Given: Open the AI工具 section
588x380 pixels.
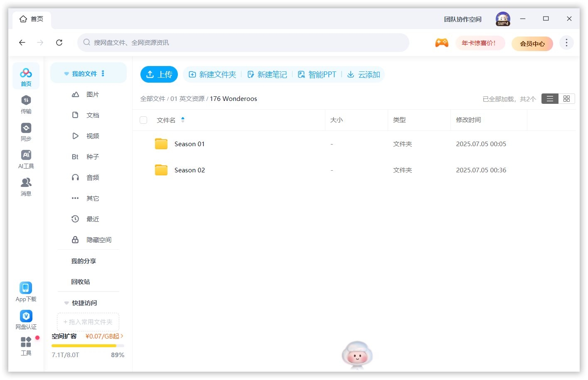Looking at the screenshot, I should (x=26, y=159).
